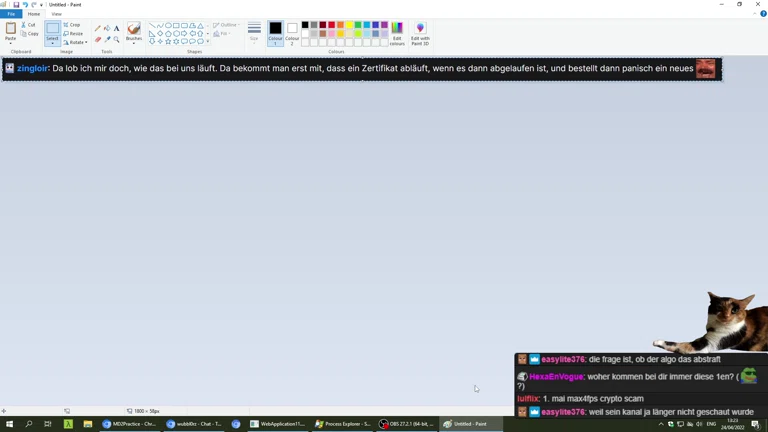
Task: Switch to OBS 27.2.1 in taskbar
Action: [x=408, y=424]
